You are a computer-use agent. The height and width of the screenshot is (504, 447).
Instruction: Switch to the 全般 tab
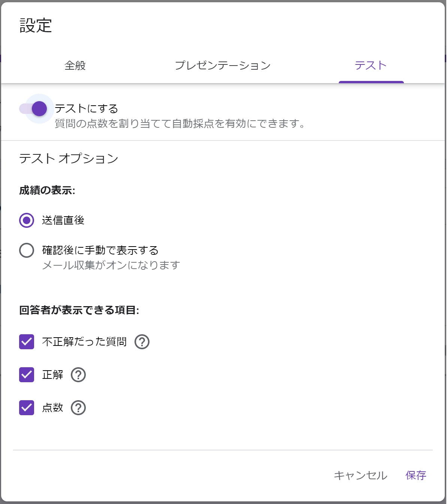coord(75,66)
